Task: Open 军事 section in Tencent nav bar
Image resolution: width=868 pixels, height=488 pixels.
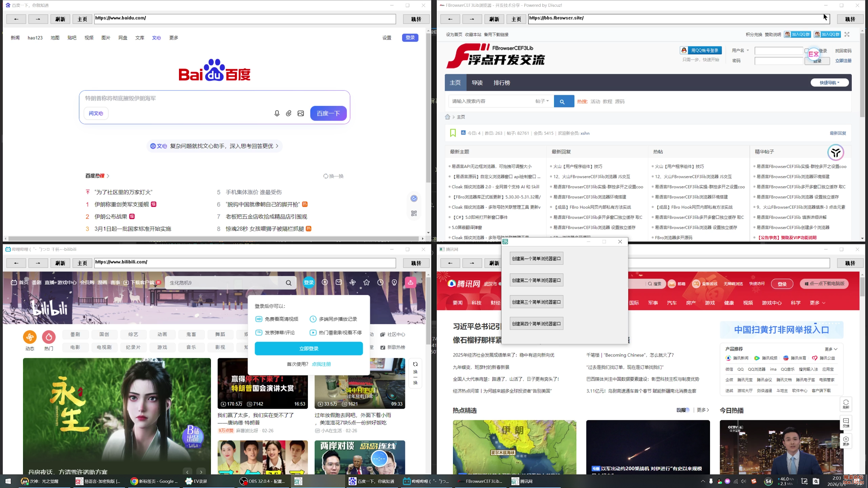Action: 653,303
